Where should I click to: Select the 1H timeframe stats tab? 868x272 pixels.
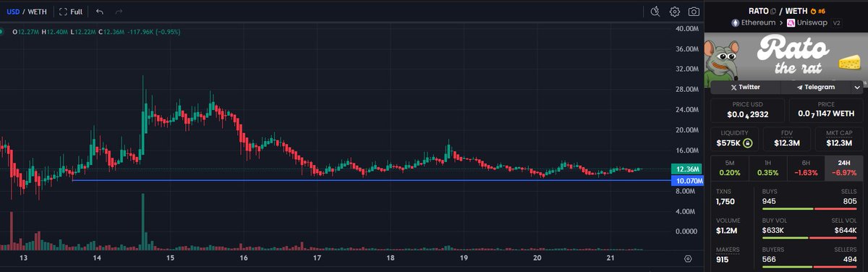click(767, 168)
